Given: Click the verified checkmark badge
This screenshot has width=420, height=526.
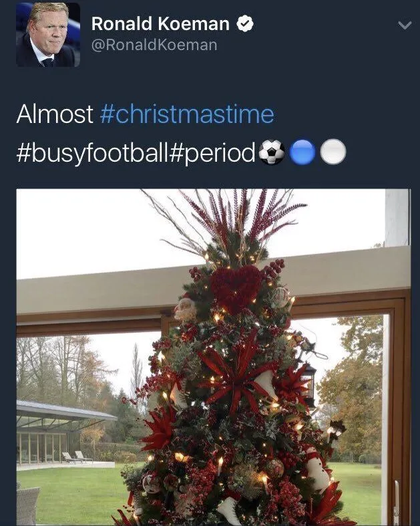Looking at the screenshot, I should (x=246, y=25).
